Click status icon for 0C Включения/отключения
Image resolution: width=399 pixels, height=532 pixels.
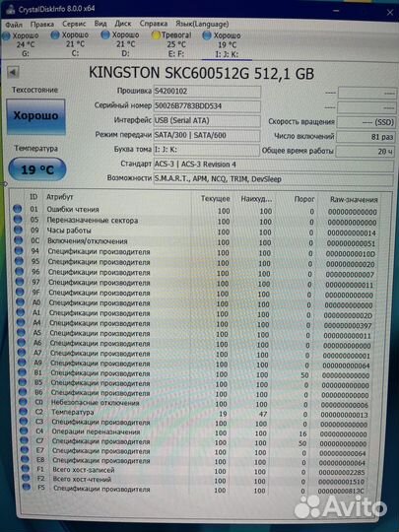click(19, 240)
